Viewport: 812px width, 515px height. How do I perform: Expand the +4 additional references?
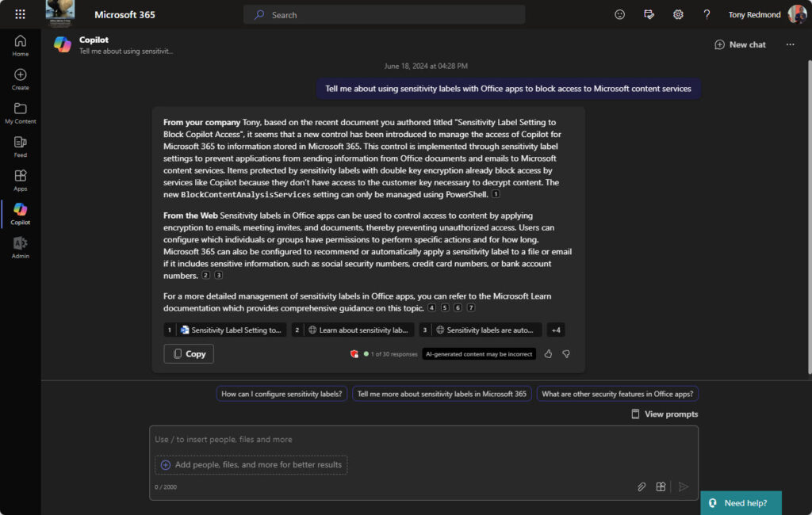click(x=556, y=330)
